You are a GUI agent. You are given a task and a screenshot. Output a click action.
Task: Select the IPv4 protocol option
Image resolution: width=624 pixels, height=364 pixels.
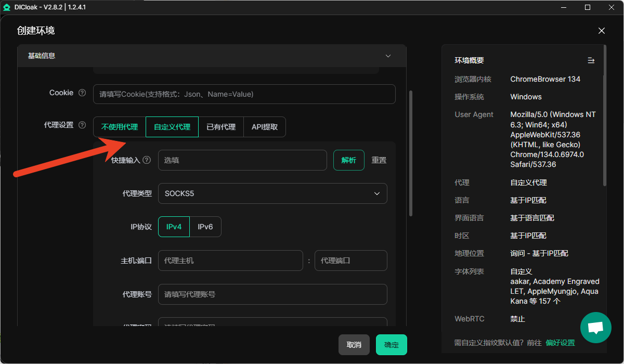coord(174,227)
